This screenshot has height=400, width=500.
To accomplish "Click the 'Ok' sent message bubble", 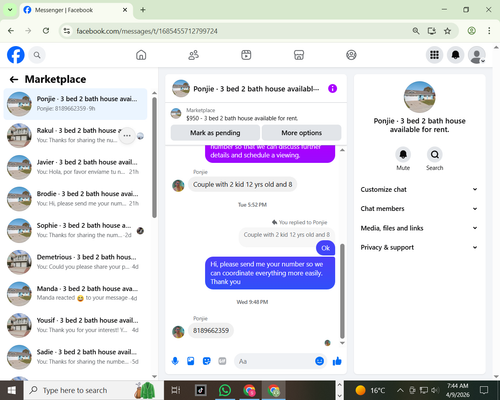I will tap(325, 248).
